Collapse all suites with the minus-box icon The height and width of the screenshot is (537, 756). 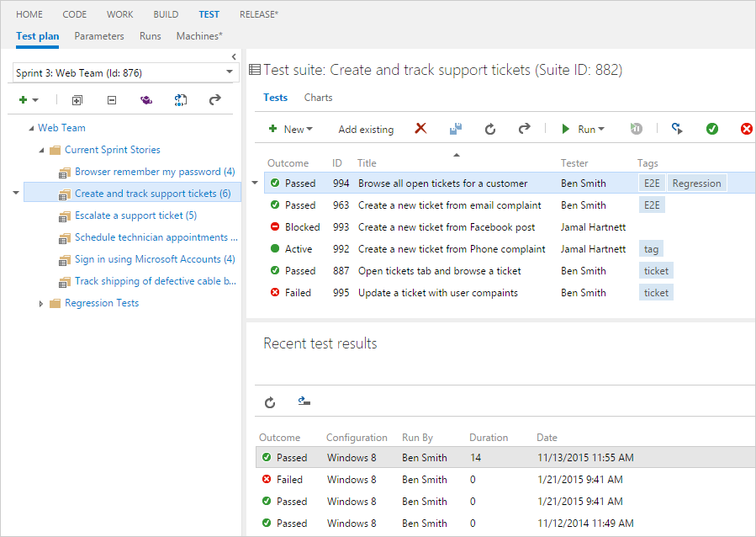coord(112,100)
